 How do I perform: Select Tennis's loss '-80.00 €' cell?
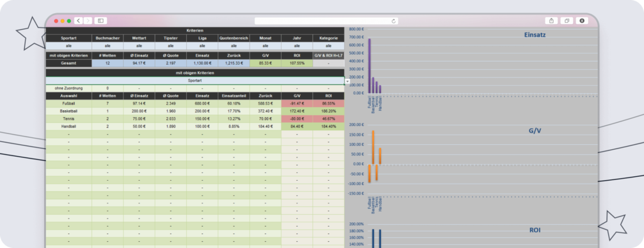click(x=297, y=119)
